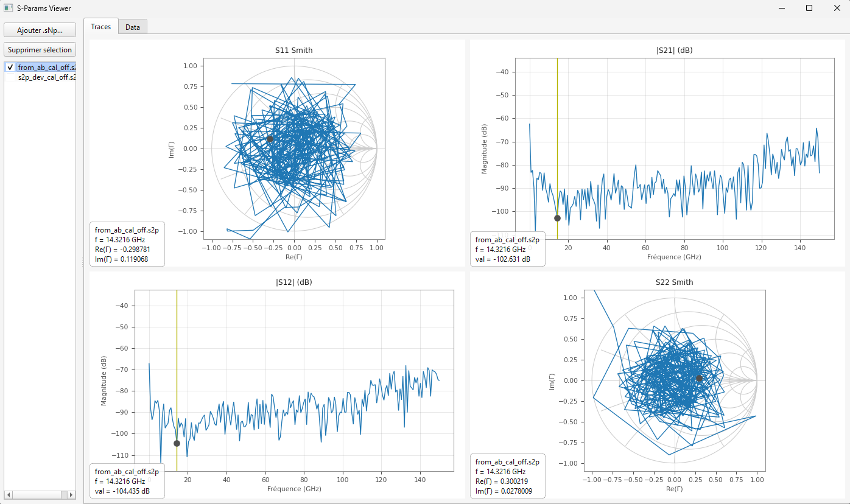Viewport: 850px width, 504px height.
Task: Toggle visibility of from_ab_cal_off.s2p trace
Action: 9,67
